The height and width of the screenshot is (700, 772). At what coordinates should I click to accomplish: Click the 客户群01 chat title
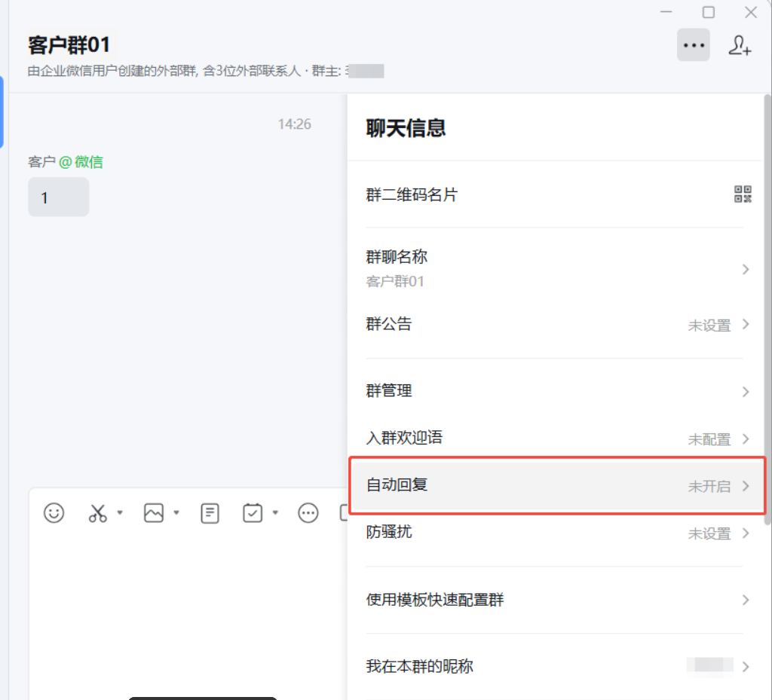pos(69,44)
